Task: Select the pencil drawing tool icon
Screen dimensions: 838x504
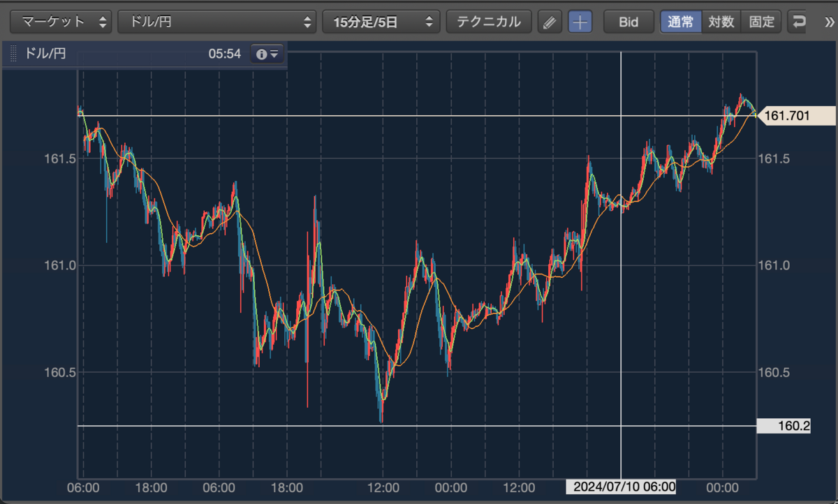Action: click(550, 22)
